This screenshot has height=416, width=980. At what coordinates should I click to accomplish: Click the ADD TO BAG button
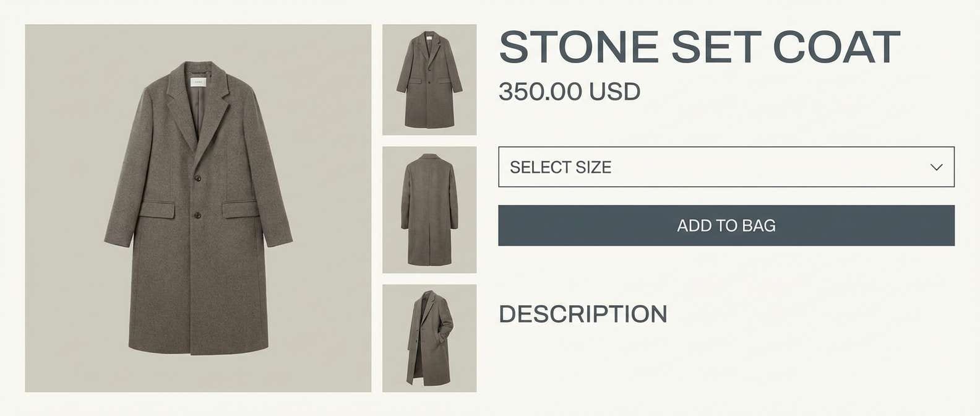coord(727,225)
